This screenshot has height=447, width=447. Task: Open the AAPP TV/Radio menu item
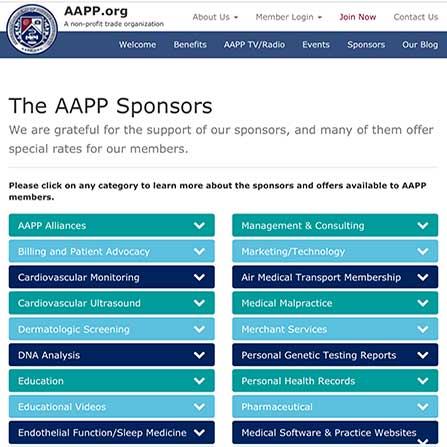click(x=254, y=45)
